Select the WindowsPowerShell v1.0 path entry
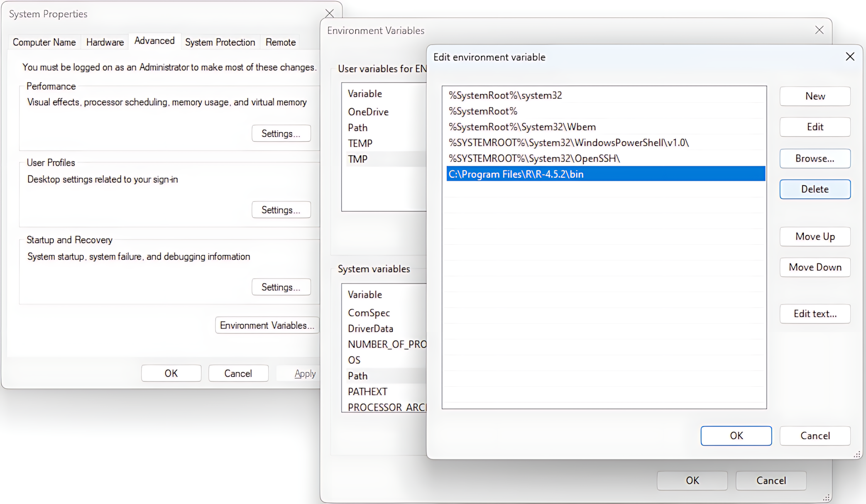 pos(568,143)
